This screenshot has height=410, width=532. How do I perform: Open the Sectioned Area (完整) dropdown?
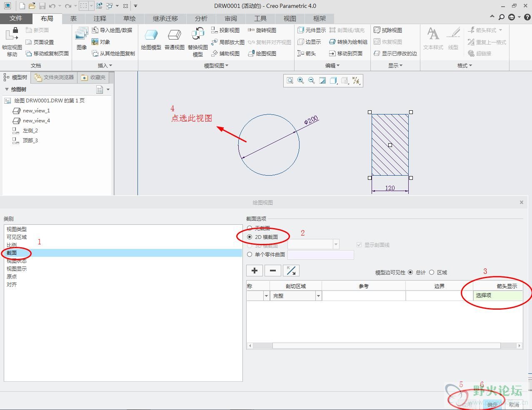(x=318, y=296)
